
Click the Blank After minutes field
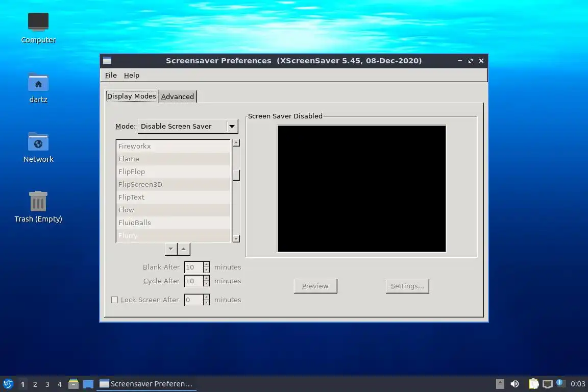pyautogui.click(x=193, y=267)
